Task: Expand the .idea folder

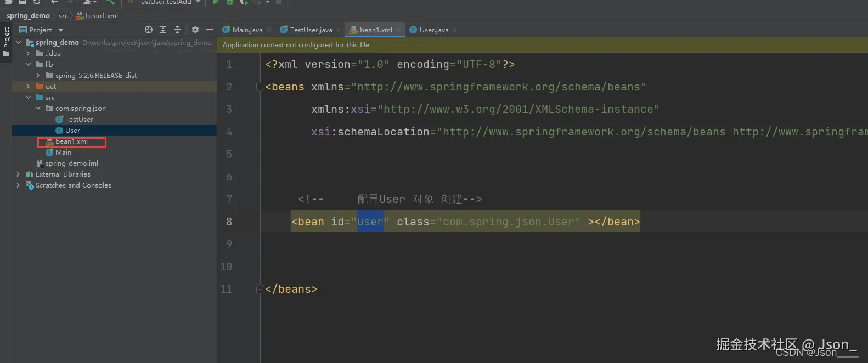Action: [x=29, y=53]
